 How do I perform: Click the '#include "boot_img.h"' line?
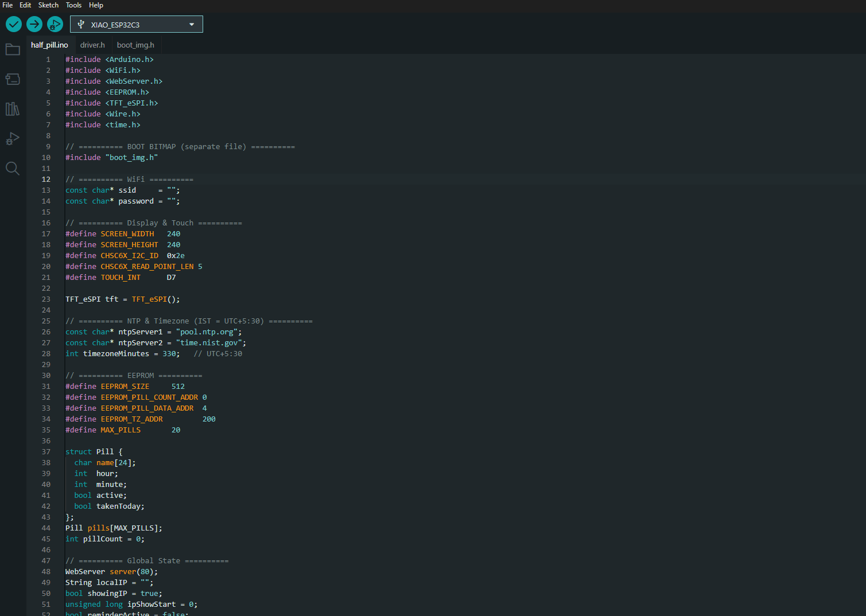pyautogui.click(x=112, y=158)
